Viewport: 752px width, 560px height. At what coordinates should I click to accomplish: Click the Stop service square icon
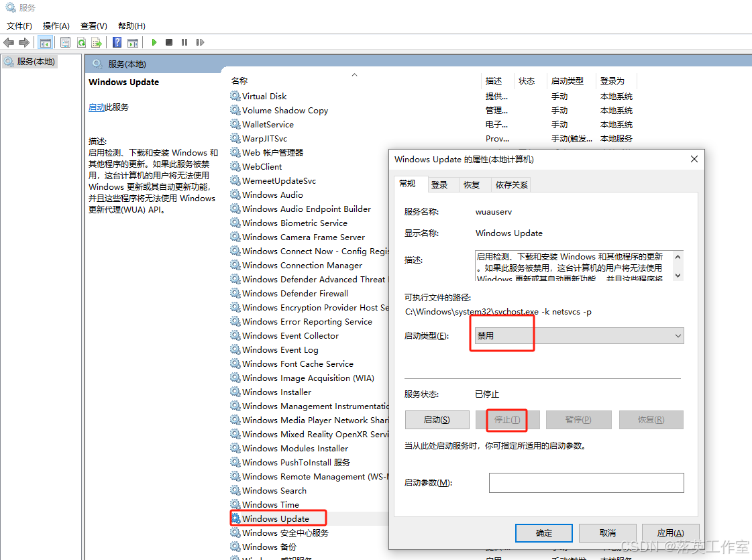coord(169,43)
